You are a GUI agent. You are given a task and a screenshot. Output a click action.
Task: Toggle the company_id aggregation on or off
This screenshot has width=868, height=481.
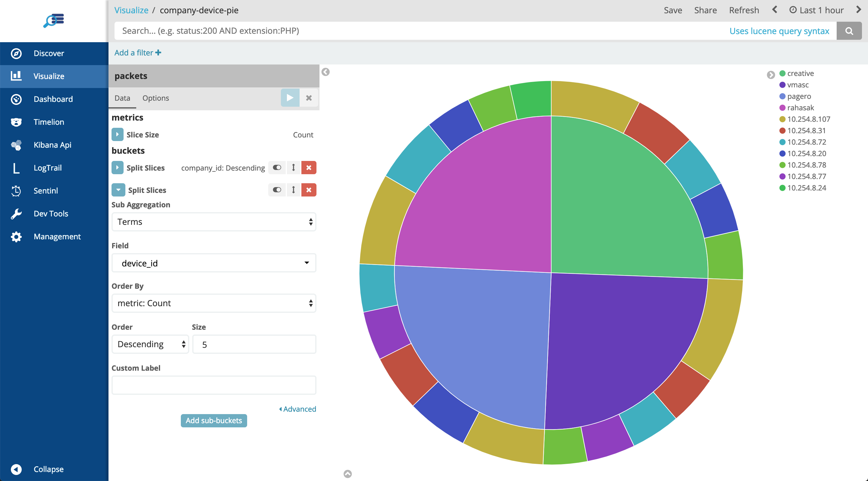277,168
